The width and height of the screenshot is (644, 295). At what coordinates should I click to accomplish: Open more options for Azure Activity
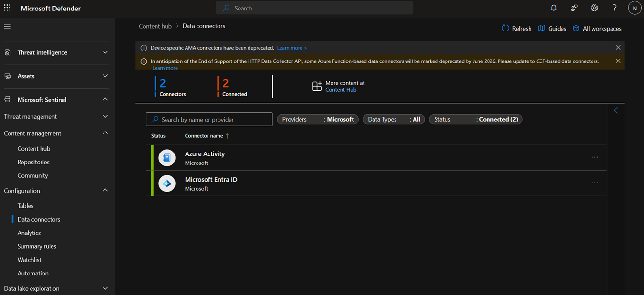(x=595, y=157)
